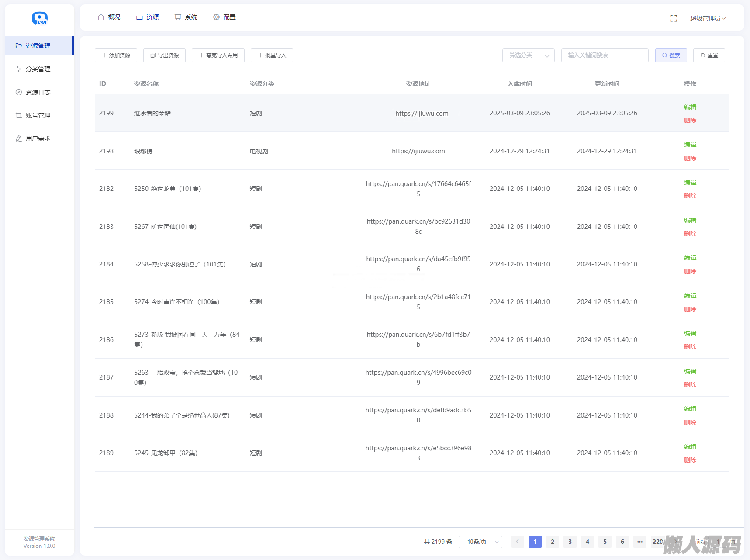The height and width of the screenshot is (560, 750).
Task: Click the CRM logo icon
Action: [x=39, y=18]
